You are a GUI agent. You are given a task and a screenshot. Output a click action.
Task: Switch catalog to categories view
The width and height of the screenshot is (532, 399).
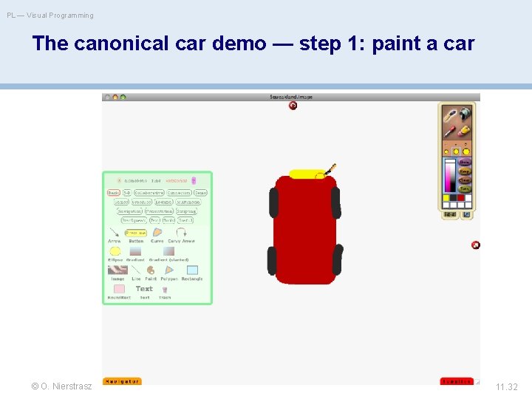coord(176,181)
